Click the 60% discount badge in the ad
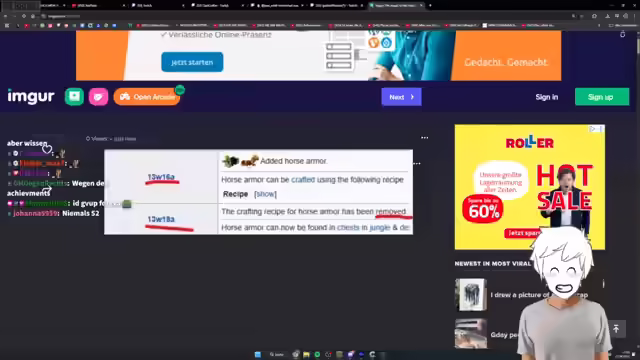Image resolution: width=640 pixels, height=360 pixels. point(483,209)
